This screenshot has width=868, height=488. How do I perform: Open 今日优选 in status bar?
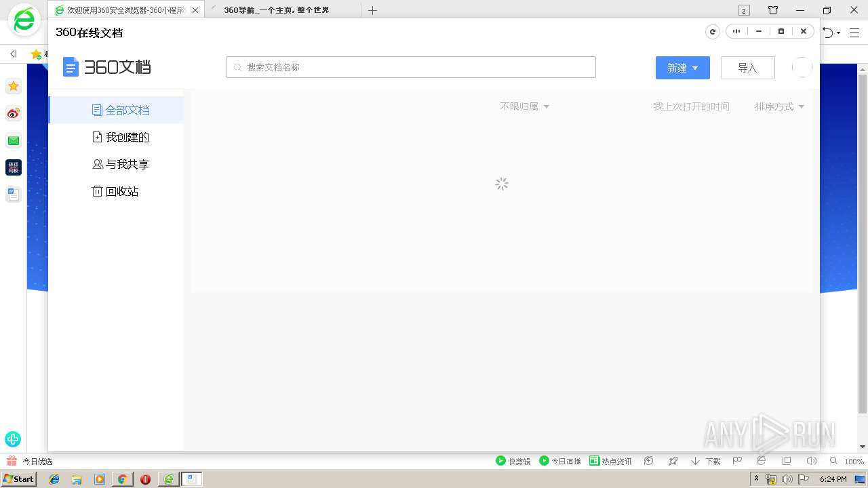[30, 461]
